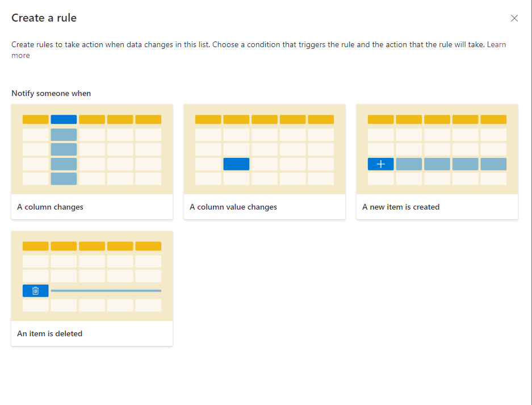532x405 pixels.
Task: Pick the 'A new item is created' label
Action: click(x=401, y=207)
